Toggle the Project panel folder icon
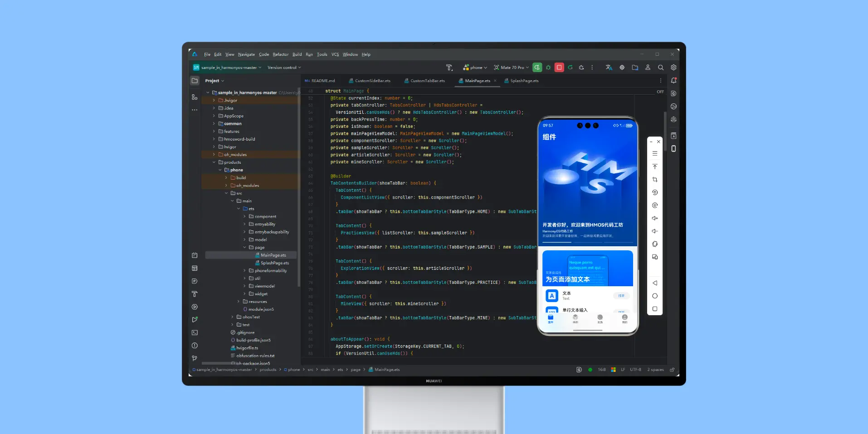Viewport: 868px width, 434px height. coord(195,81)
